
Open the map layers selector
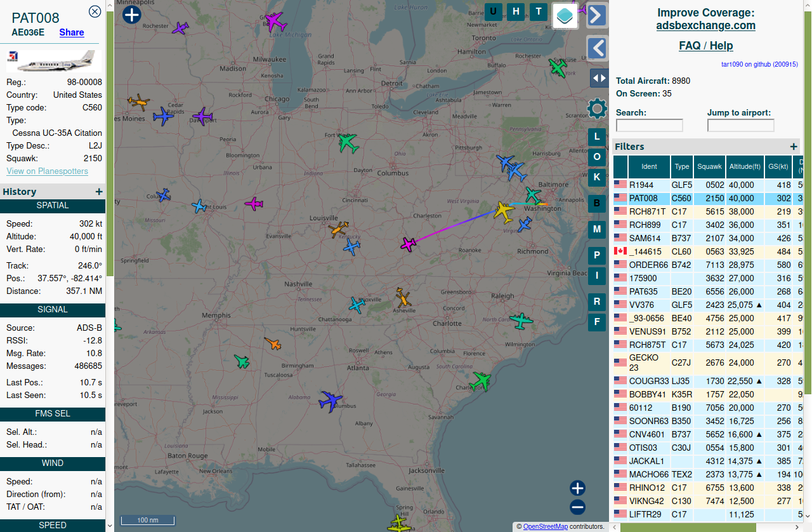(565, 16)
